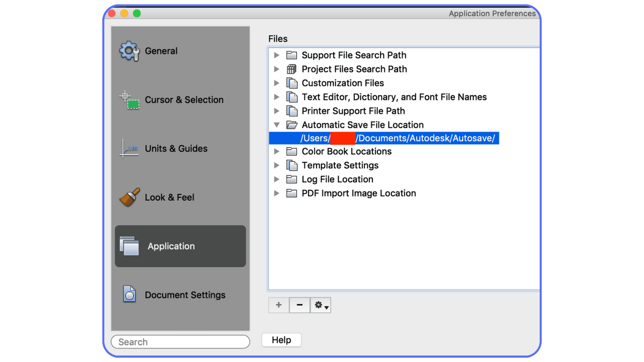Click the Search preferences field

pyautogui.click(x=180, y=342)
